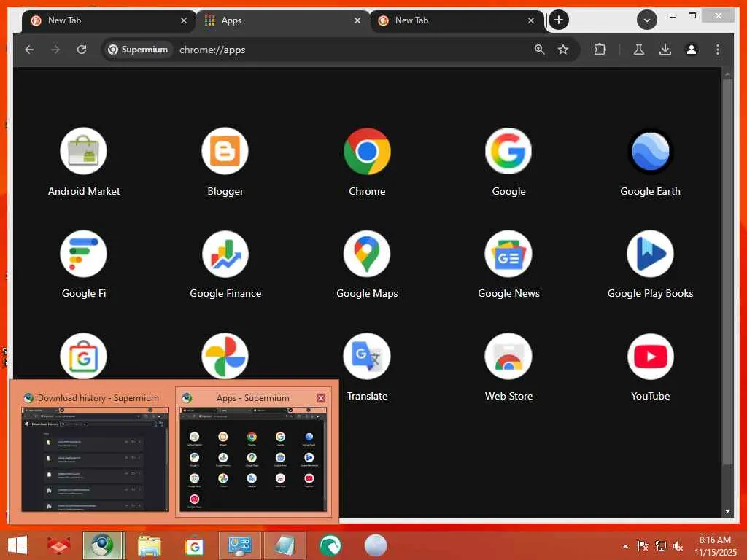The image size is (747, 560).
Task: Open the YouTube app
Action: [x=650, y=356]
